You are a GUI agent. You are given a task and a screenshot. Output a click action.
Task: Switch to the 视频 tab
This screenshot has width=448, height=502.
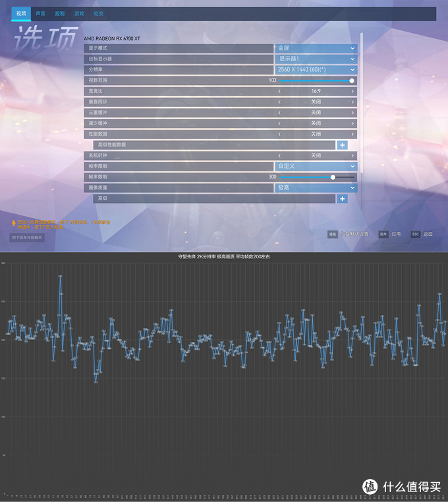pos(21,14)
